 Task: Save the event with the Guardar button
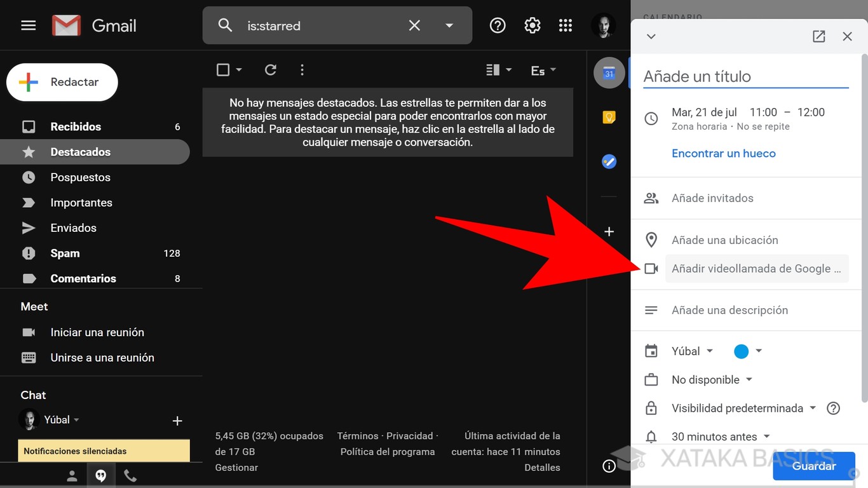point(814,466)
